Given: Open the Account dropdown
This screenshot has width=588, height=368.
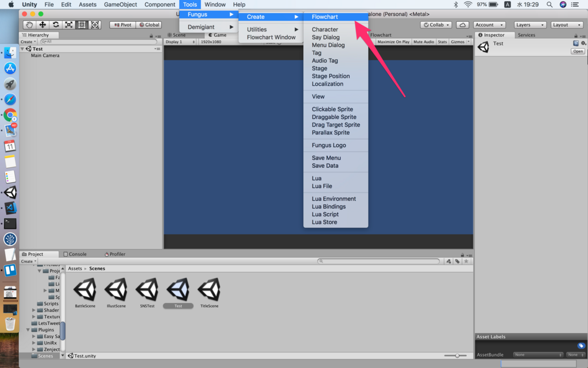Looking at the screenshot, I should [489, 25].
